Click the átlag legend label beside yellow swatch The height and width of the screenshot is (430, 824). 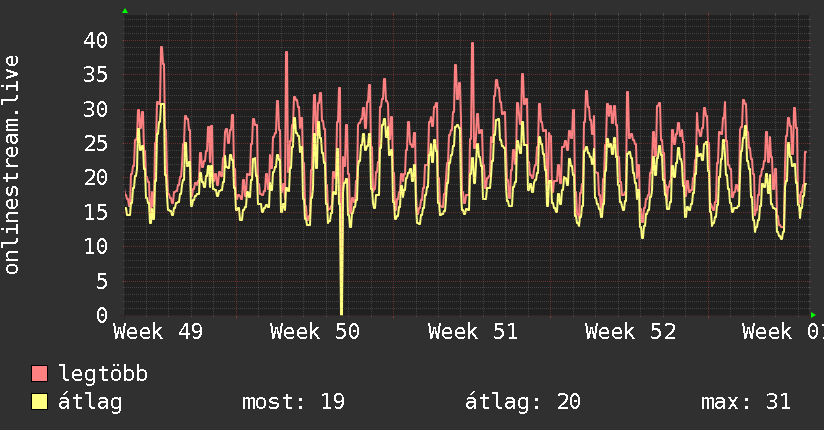click(x=90, y=402)
